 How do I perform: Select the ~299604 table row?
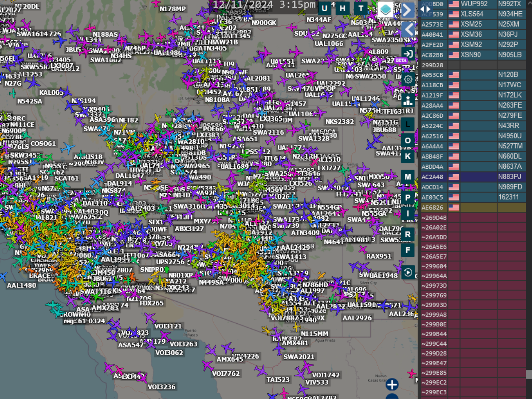pos(473,266)
